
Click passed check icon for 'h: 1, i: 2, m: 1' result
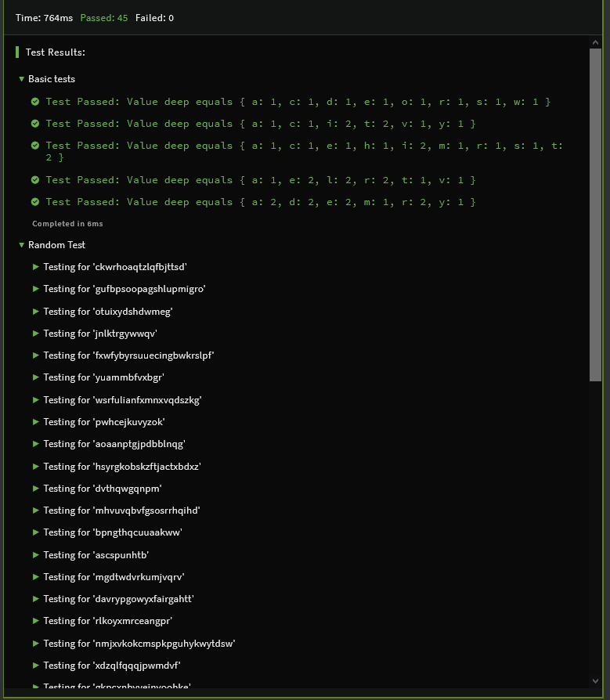(35, 146)
